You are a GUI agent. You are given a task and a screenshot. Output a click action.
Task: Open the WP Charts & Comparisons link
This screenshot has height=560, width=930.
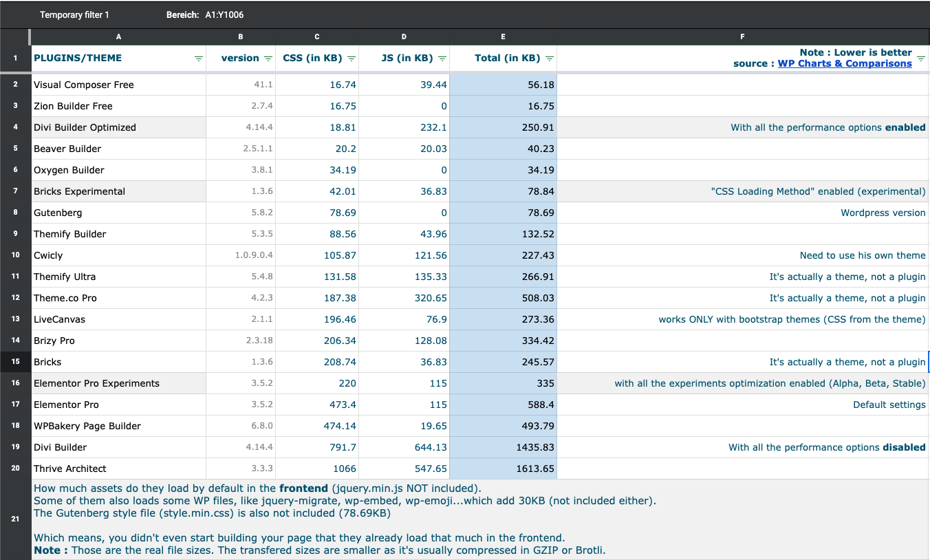click(x=845, y=63)
